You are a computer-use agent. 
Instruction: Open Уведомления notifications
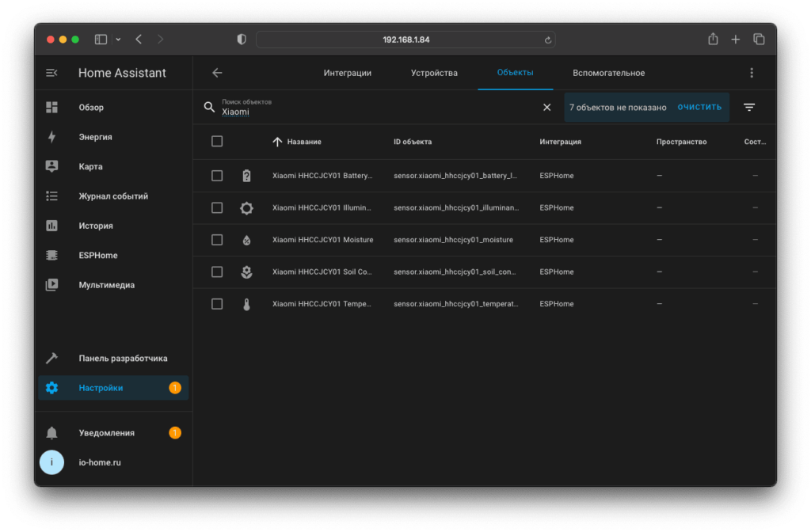coord(113,433)
